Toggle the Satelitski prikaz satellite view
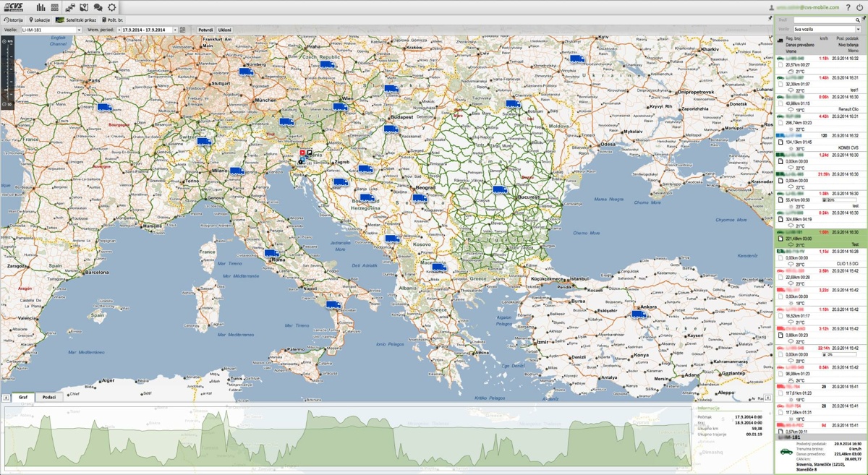 [77, 20]
